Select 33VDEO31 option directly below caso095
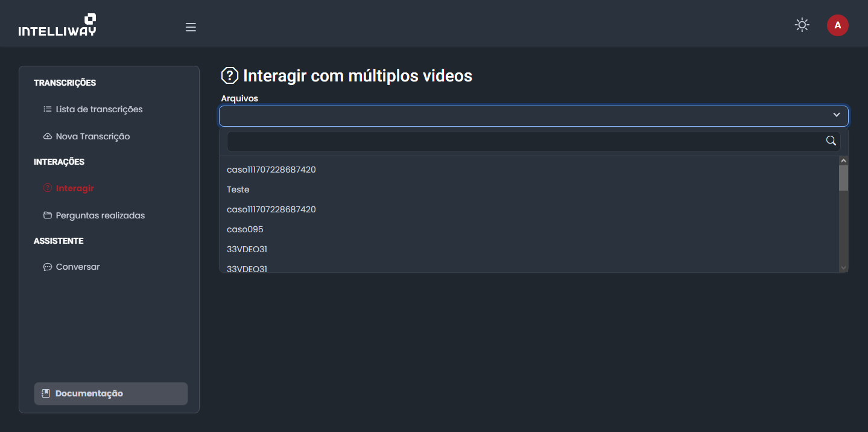Viewport: 868px width, 432px height. tap(247, 249)
